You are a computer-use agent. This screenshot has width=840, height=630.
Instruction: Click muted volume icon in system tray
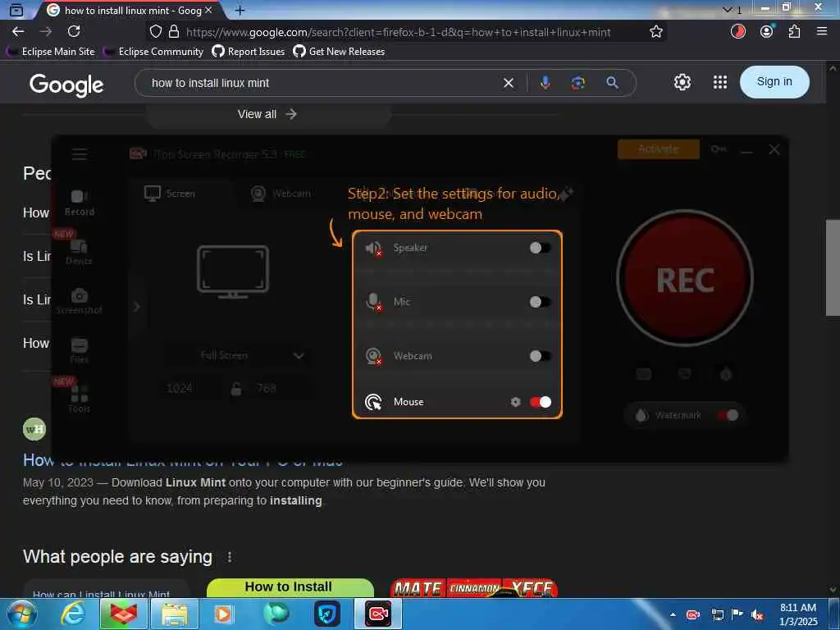click(x=757, y=615)
